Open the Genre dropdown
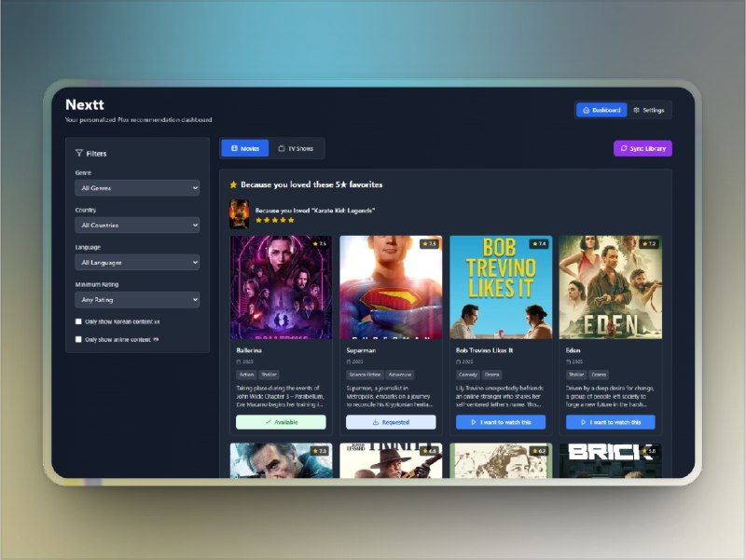 point(137,188)
